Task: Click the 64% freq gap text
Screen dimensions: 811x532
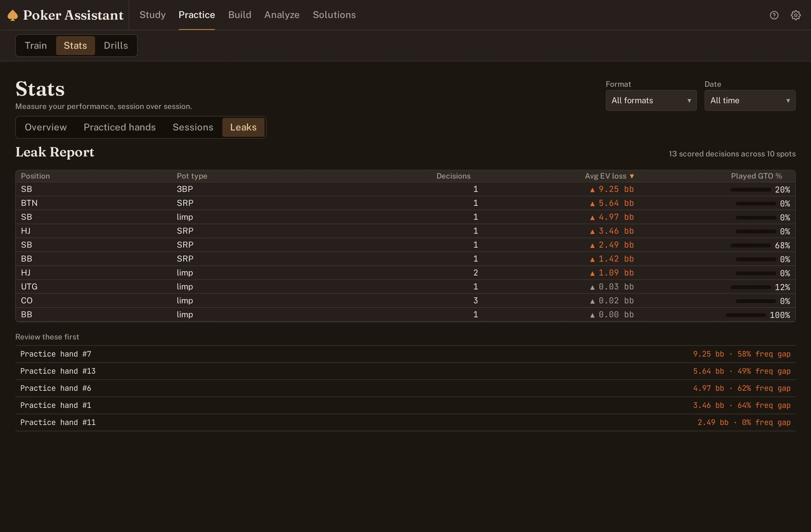Action: 763,405
